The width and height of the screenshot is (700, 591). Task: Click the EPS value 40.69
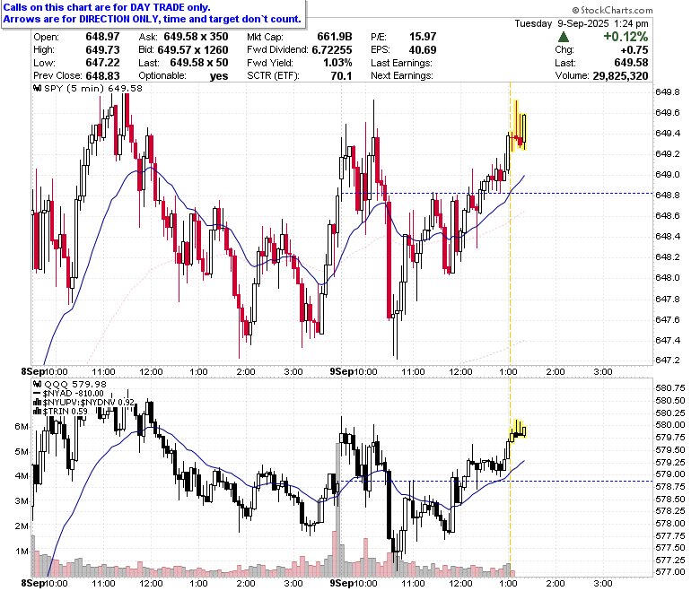point(423,49)
